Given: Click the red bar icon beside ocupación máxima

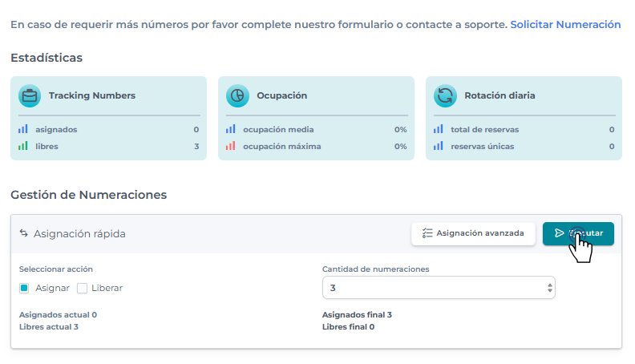Looking at the screenshot, I should (231, 146).
